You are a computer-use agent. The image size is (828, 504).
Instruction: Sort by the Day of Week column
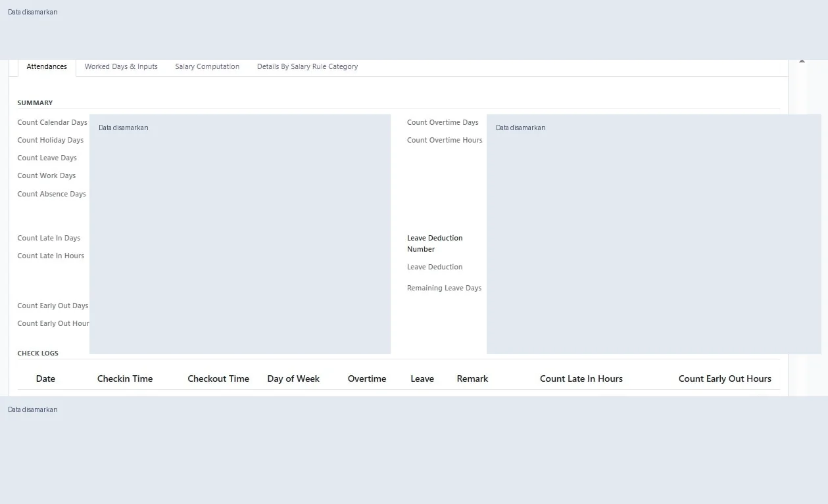pyautogui.click(x=293, y=378)
